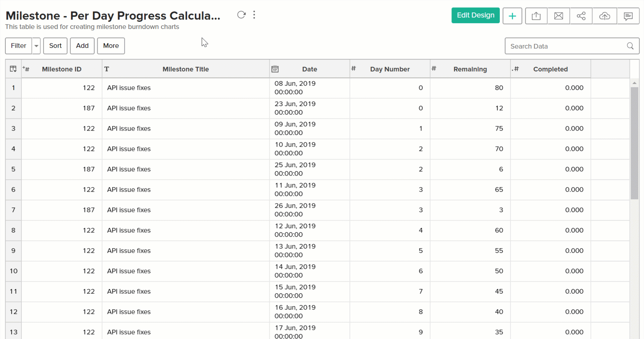Click the cloud upload publish icon
Screen dimensions: 644x339
(x=604, y=16)
